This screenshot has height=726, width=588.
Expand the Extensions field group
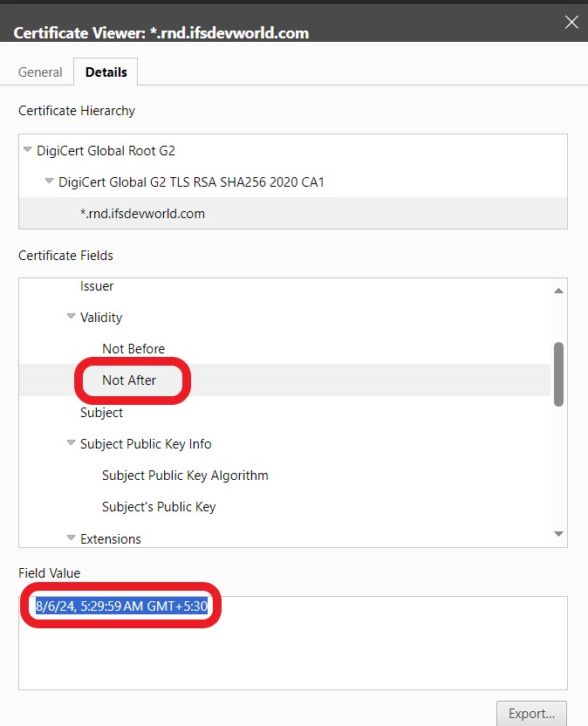click(71, 538)
